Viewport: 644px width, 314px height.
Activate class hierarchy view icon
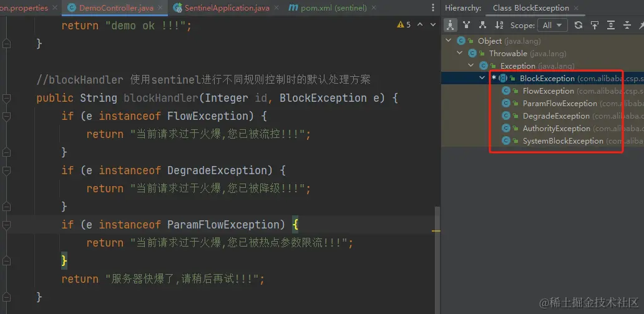click(x=450, y=25)
